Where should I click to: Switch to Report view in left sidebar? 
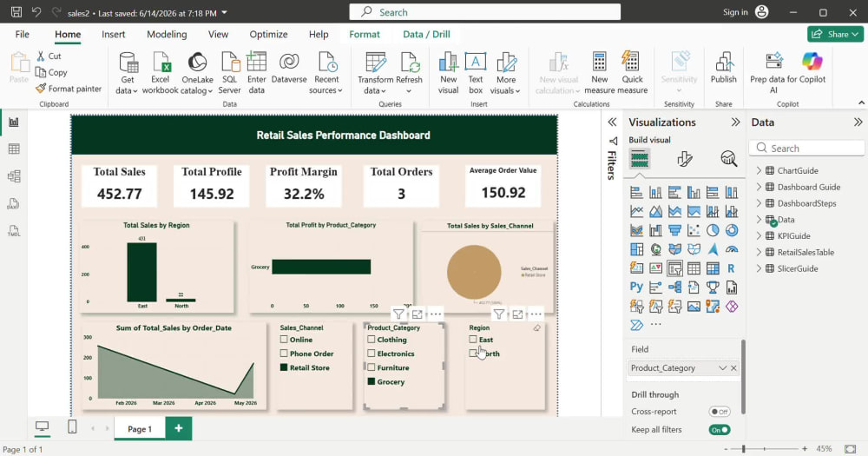click(x=14, y=122)
